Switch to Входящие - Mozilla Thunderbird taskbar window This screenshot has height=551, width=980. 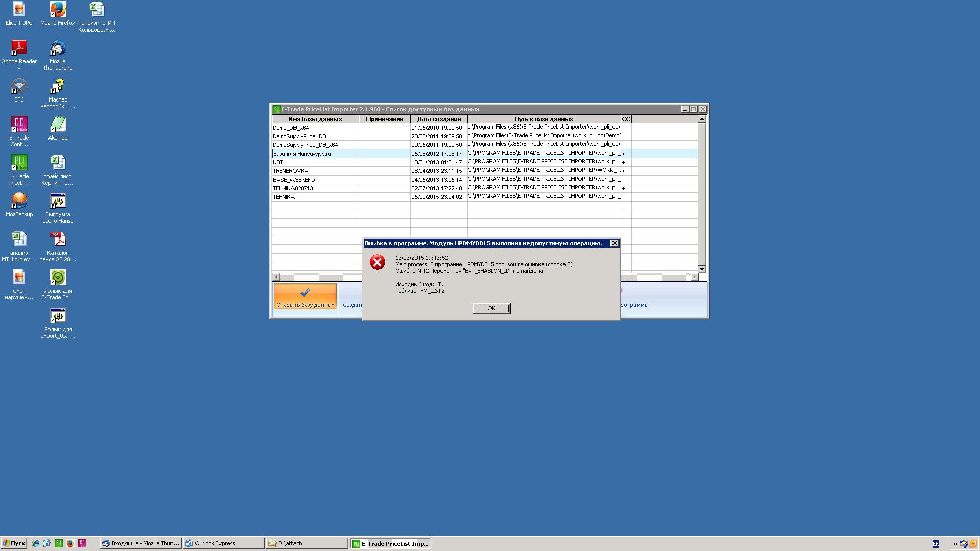click(140, 543)
